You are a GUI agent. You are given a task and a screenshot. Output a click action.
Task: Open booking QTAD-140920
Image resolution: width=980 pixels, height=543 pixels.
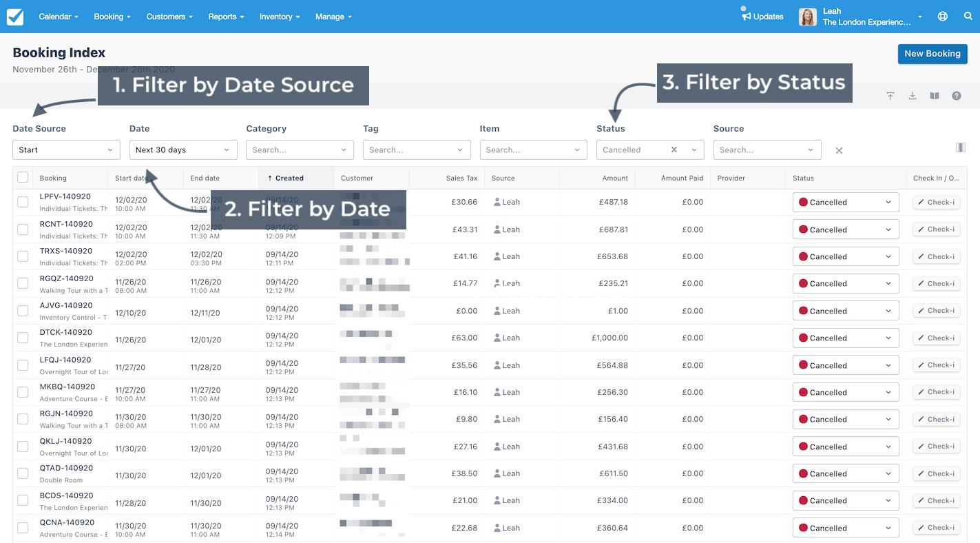pyautogui.click(x=66, y=468)
